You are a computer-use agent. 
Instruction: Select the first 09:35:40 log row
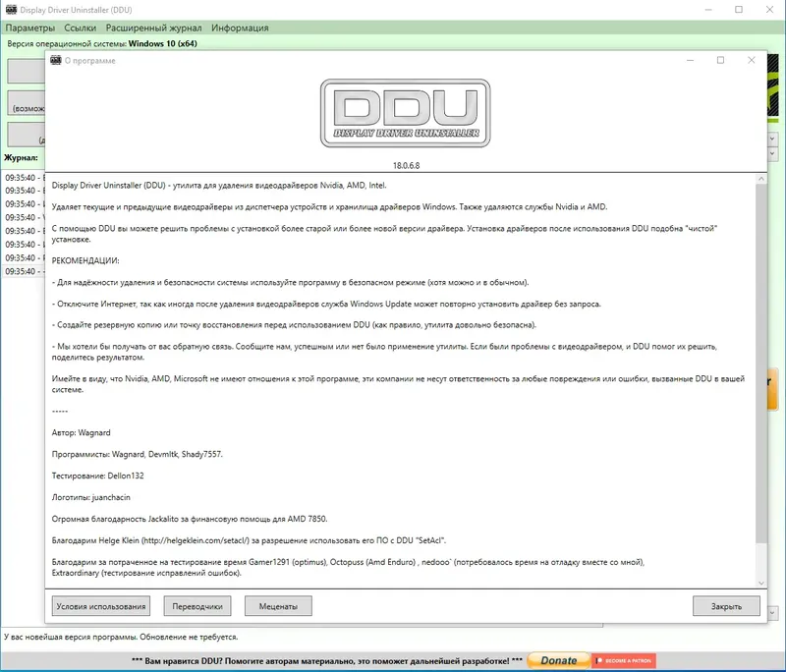pos(23,178)
